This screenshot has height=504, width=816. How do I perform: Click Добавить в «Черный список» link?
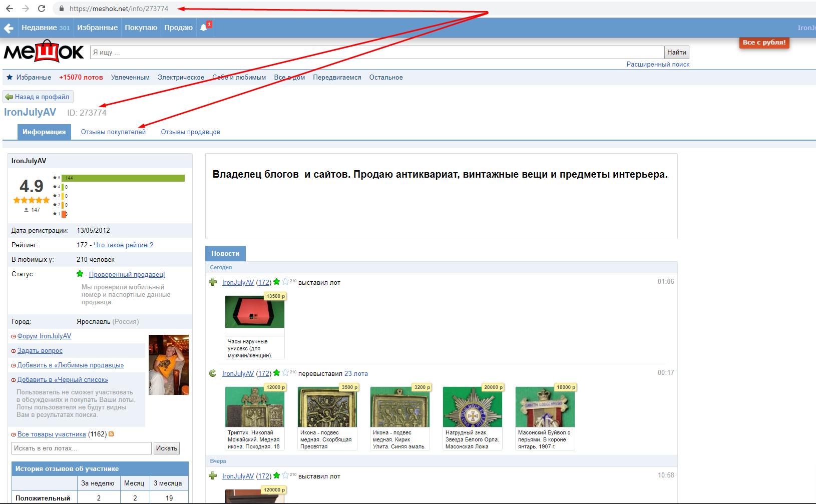63,380
